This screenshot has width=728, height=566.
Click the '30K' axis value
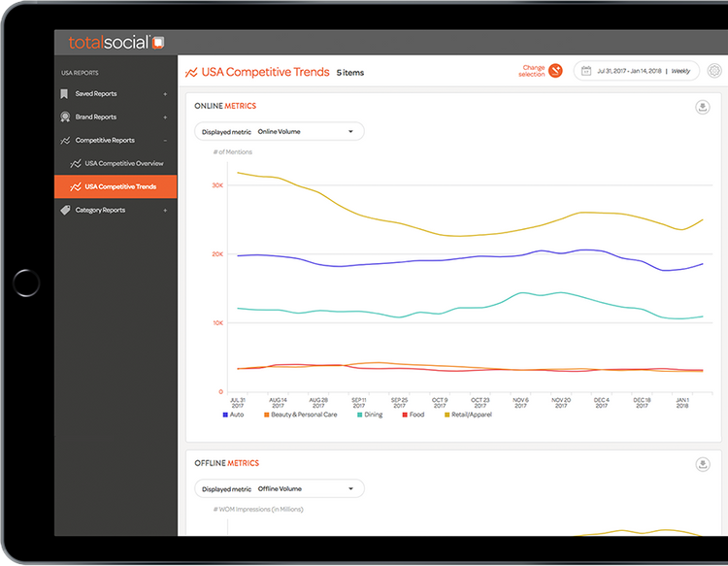[217, 185]
